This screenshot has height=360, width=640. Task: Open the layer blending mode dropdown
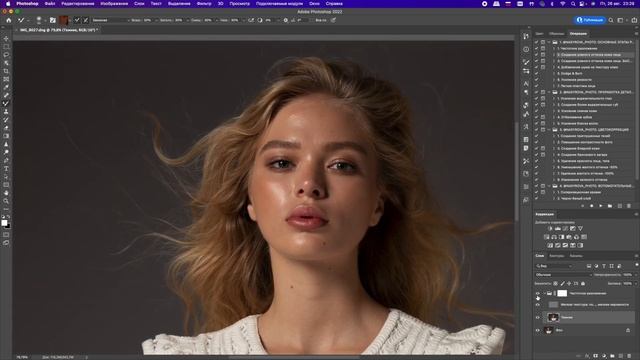pos(563,275)
